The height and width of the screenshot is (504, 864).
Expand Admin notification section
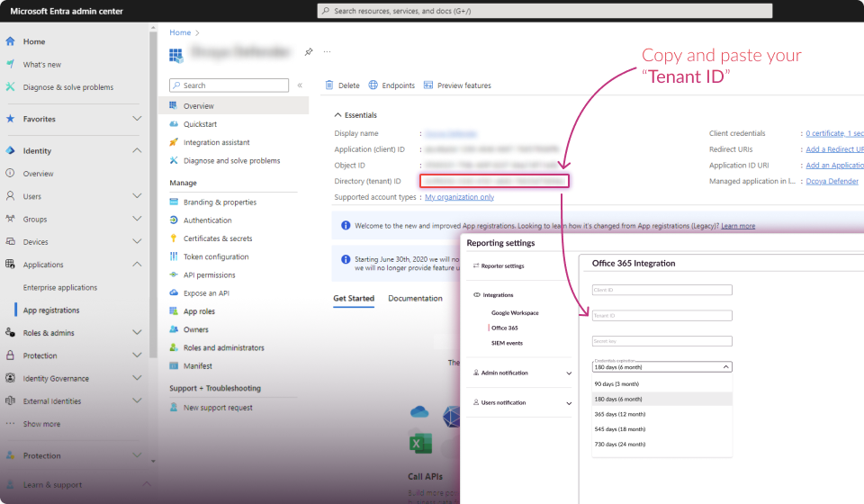point(569,373)
